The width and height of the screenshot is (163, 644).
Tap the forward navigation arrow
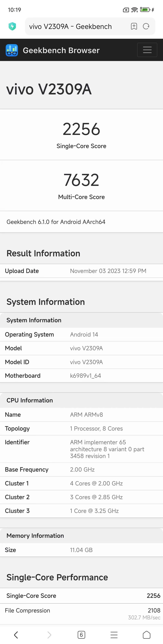[49, 635]
